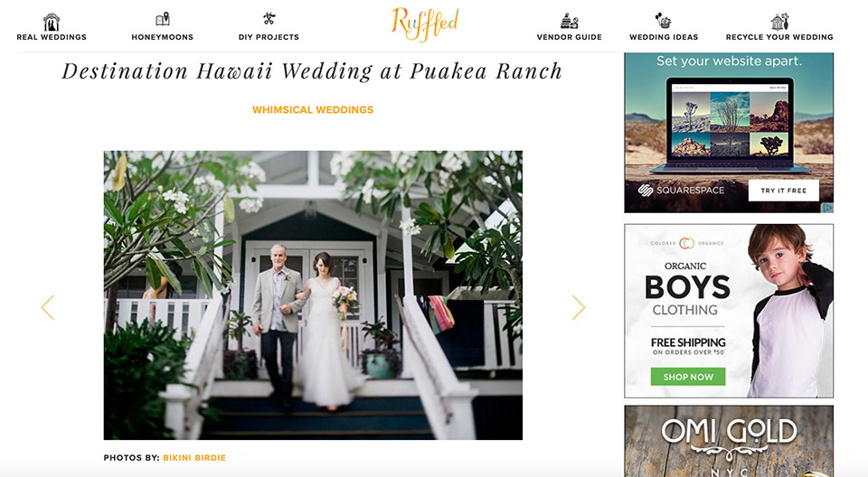The width and height of the screenshot is (868, 477).
Task: Go to previous slideshow photo arrow
Action: [x=48, y=308]
